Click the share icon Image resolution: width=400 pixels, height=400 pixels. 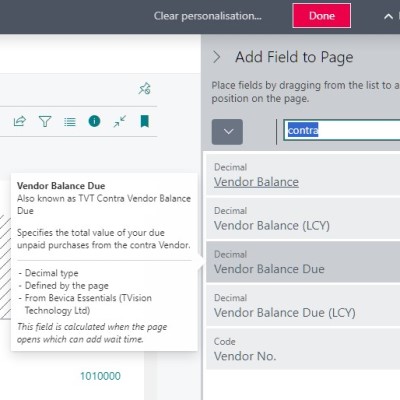click(20, 121)
